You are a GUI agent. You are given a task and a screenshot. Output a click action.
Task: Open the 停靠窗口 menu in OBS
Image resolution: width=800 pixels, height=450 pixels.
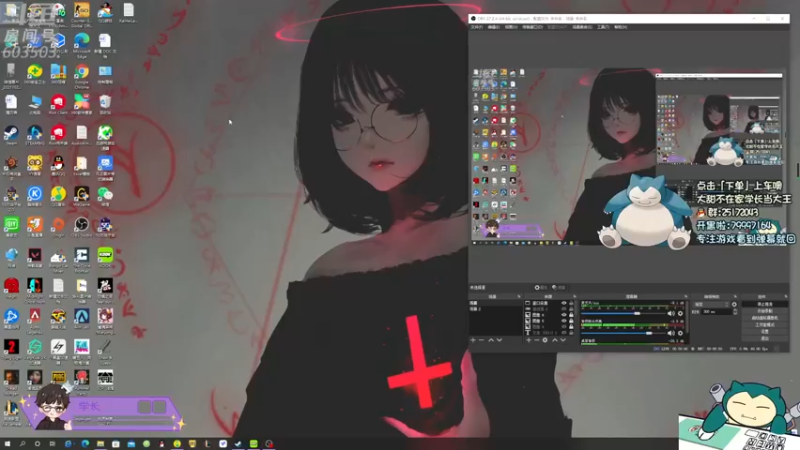pos(532,27)
